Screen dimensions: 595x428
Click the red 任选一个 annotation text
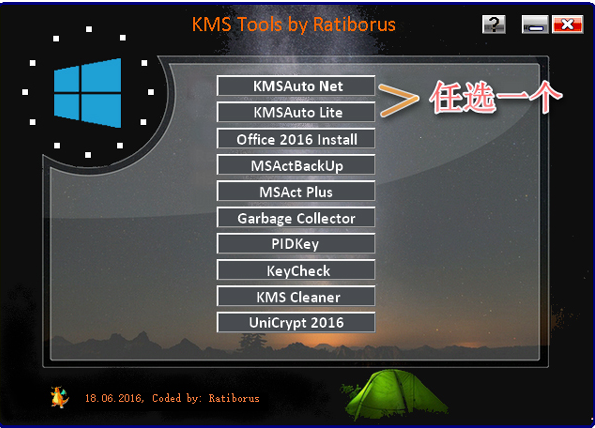pos(496,97)
